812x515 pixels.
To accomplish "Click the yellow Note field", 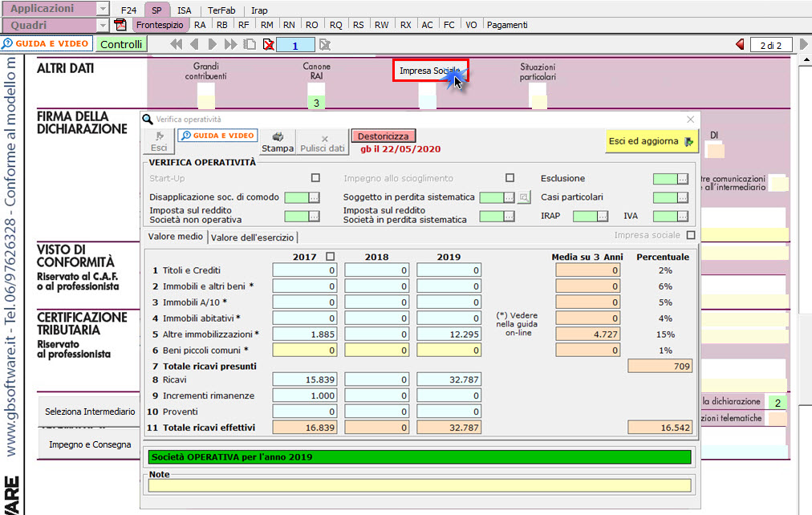I will [420, 485].
